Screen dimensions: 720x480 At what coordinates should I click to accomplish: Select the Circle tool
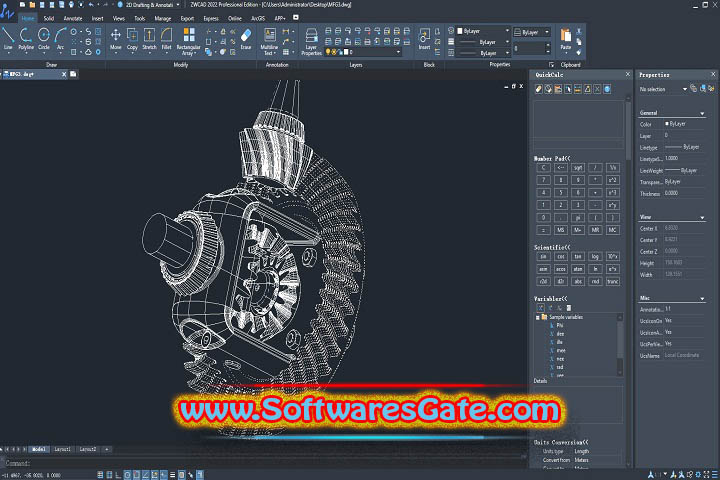[x=44, y=39]
